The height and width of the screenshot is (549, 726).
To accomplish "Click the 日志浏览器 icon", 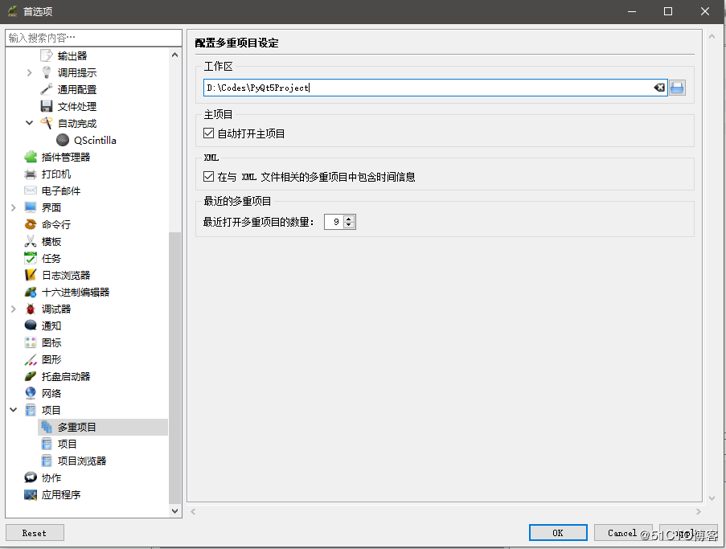I will click(x=31, y=275).
